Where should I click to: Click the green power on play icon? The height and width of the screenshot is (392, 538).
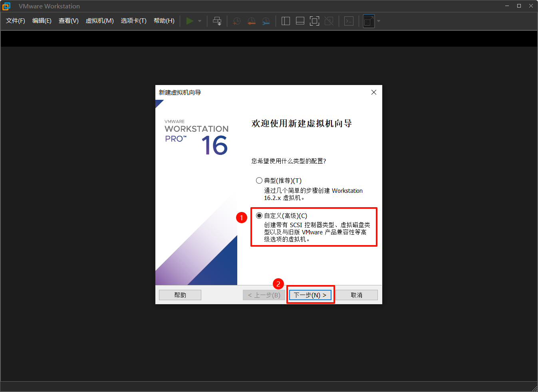pos(190,21)
